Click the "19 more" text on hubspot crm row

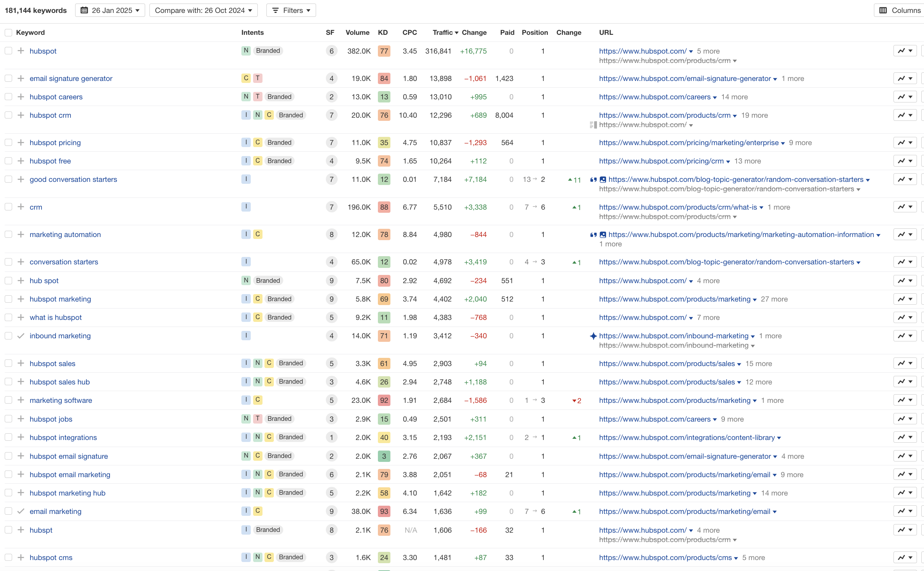[x=755, y=115]
